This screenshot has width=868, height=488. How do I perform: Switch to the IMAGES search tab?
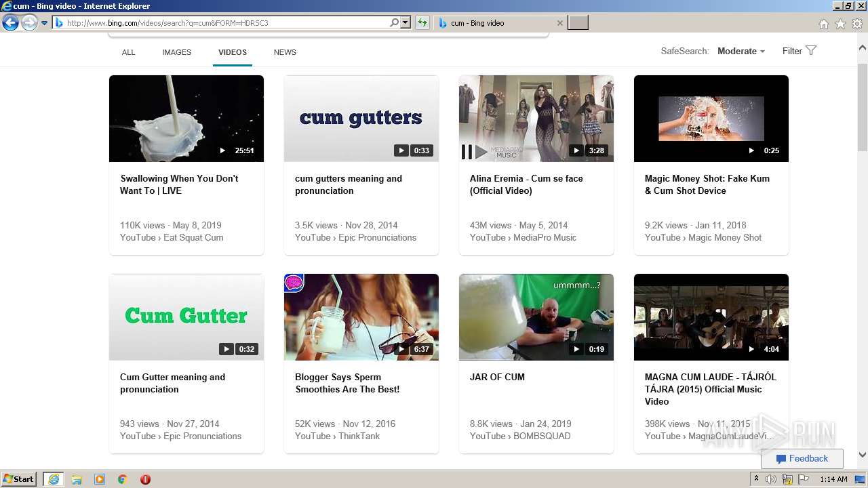click(177, 52)
